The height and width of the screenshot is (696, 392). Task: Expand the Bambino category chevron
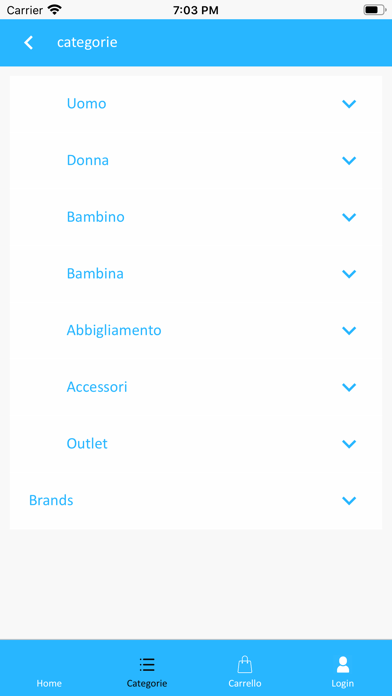[349, 217]
